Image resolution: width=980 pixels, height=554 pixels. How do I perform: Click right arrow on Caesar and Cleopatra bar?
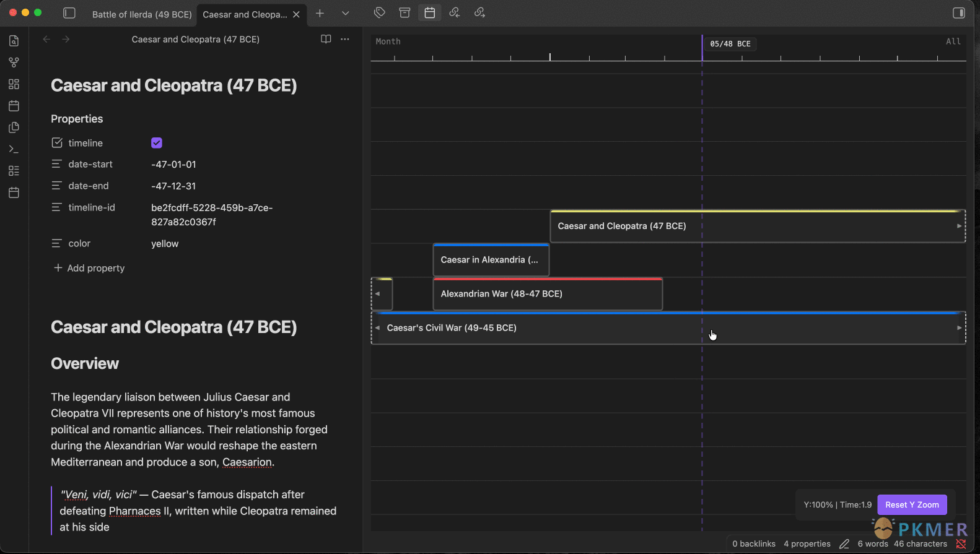click(959, 226)
